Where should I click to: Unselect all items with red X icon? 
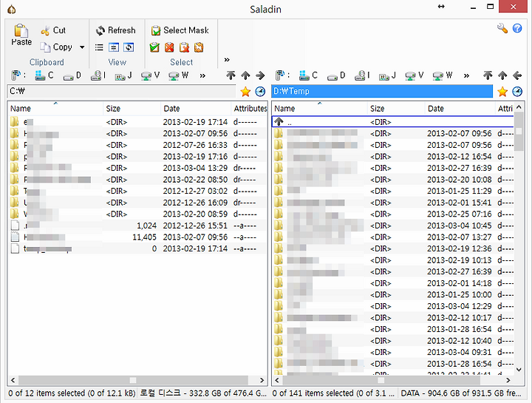point(169,47)
